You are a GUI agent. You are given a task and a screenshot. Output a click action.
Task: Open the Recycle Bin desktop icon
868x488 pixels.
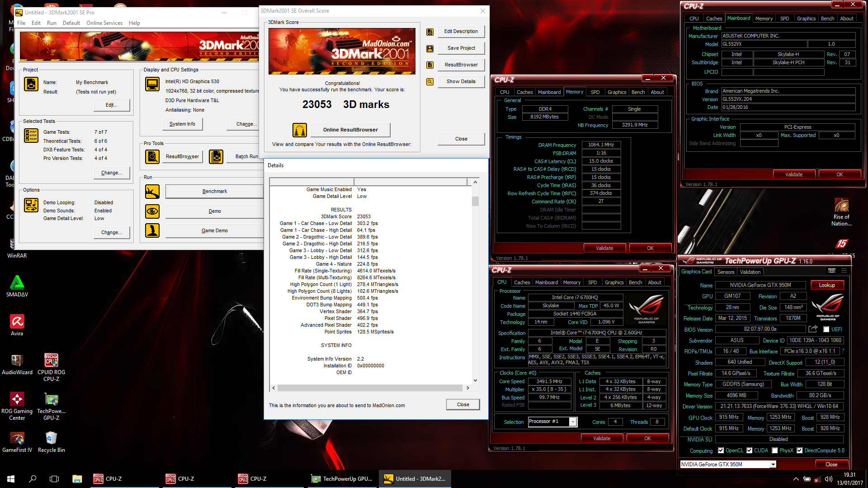(x=52, y=442)
